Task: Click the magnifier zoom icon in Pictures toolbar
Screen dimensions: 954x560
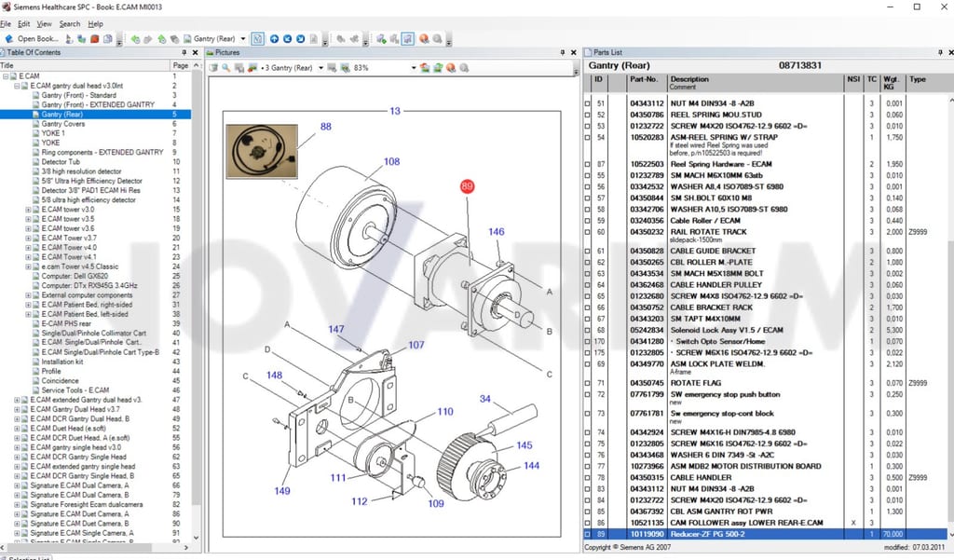Action: (226, 68)
